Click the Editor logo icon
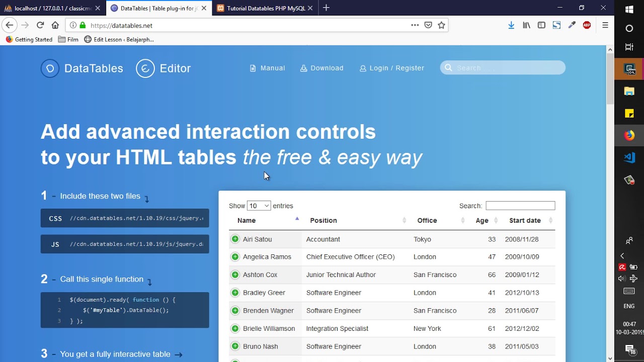The width and height of the screenshot is (644, 362). point(145,68)
